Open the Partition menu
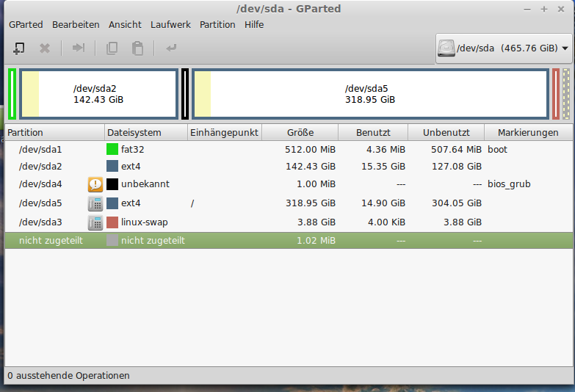Viewport: 575px width, 392px height. (x=217, y=24)
